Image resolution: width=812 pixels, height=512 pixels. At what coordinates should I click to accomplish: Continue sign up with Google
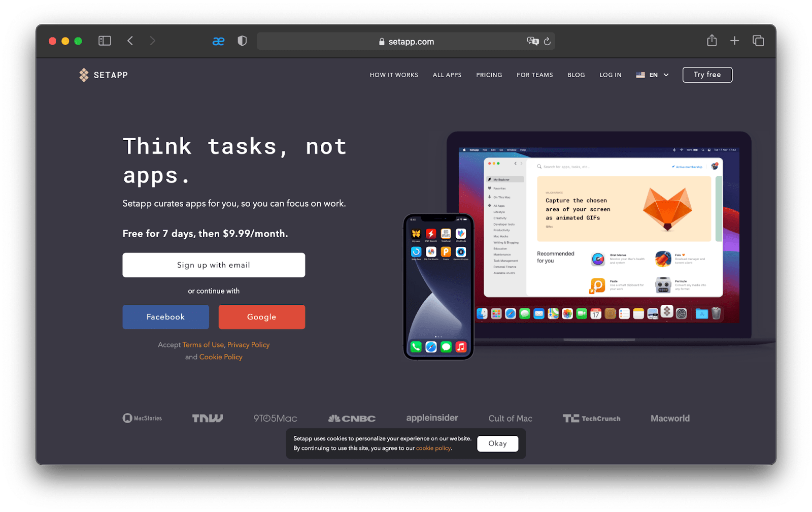coord(261,316)
